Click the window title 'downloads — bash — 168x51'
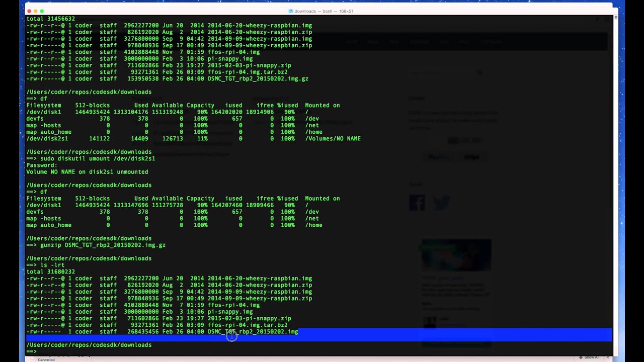This screenshot has height=362, width=644. pyautogui.click(x=324, y=11)
